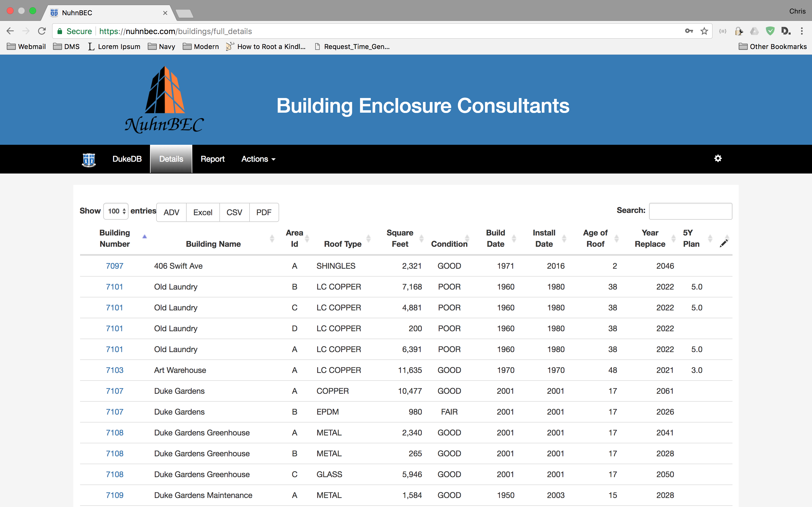Click the green shield extension icon

pyautogui.click(x=770, y=31)
